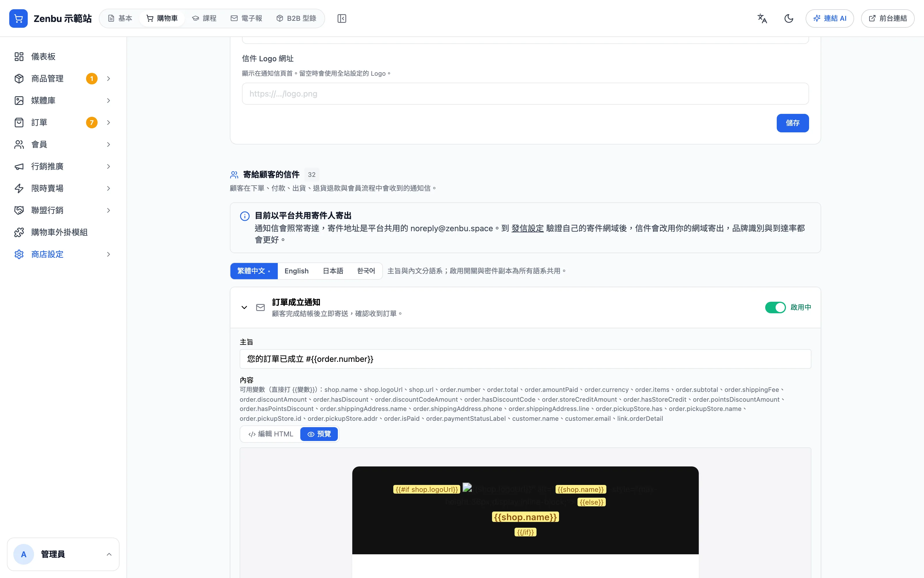Expand 媒體庫 submenu chevron
This screenshot has width=924, height=578.
[x=109, y=101]
